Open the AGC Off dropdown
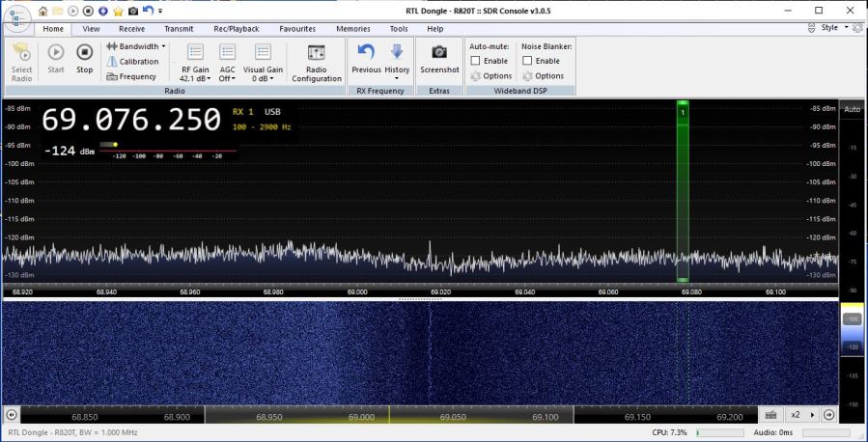Image resolution: width=868 pixels, height=442 pixels. (227, 77)
